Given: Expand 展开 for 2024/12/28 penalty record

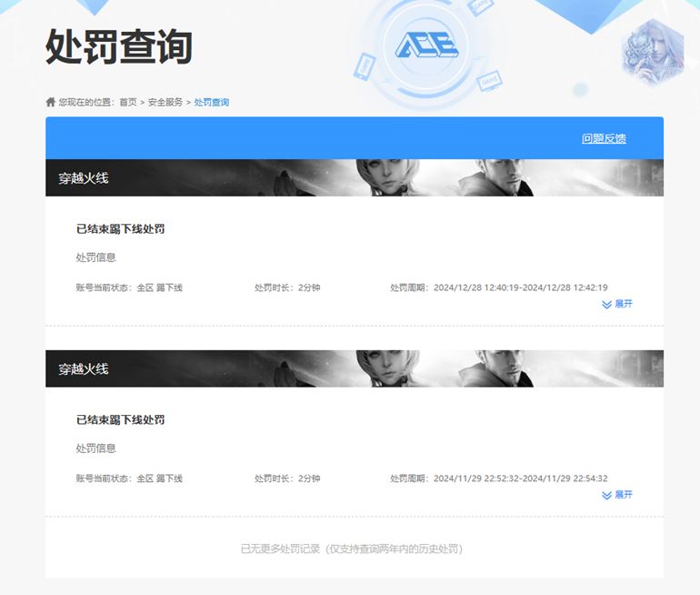Looking at the screenshot, I should 617,304.
